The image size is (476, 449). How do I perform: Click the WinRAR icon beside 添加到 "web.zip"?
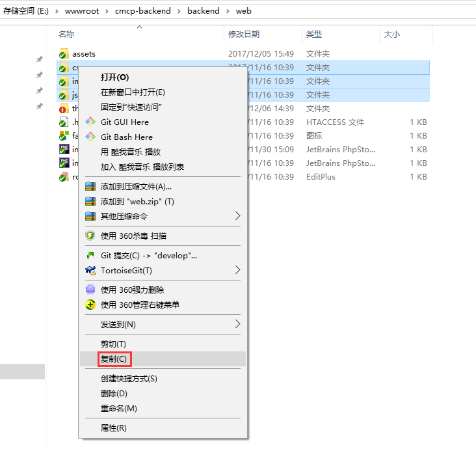click(x=90, y=201)
